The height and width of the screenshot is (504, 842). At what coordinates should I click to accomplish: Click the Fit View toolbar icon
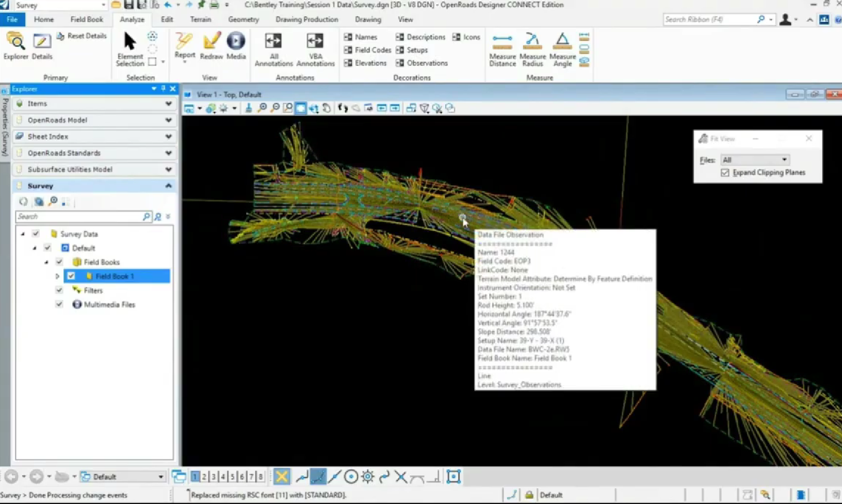(300, 108)
